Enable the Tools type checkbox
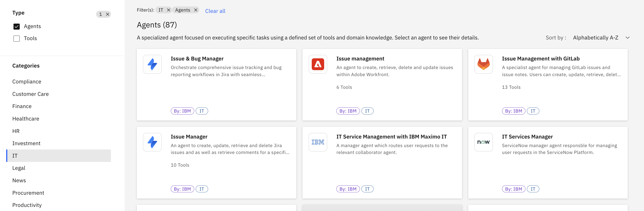 (x=16, y=39)
